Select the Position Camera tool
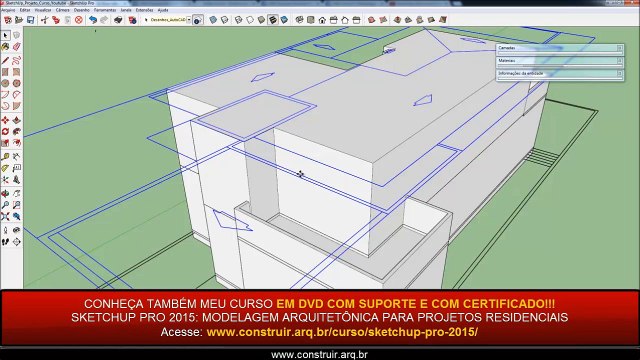Viewport: 640px width, 360px height. click(x=5, y=231)
